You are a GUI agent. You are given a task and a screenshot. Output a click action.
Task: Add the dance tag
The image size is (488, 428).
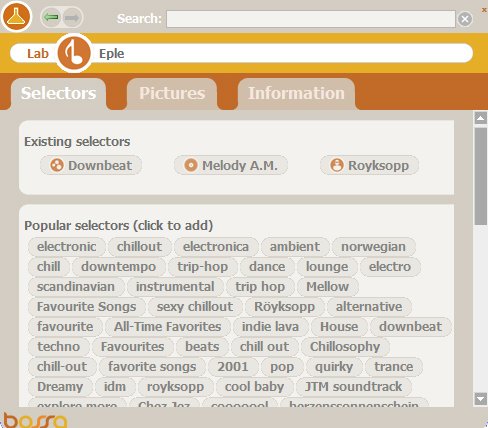tap(267, 267)
